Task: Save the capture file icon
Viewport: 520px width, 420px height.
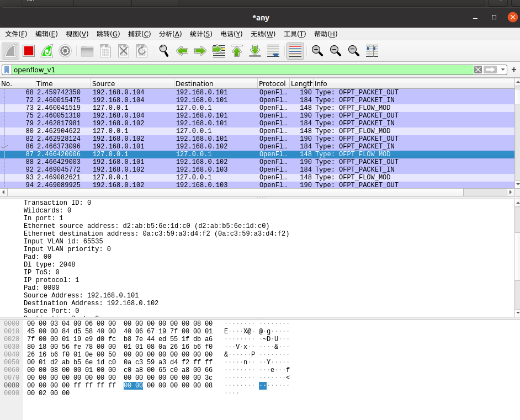Action: 105,51
